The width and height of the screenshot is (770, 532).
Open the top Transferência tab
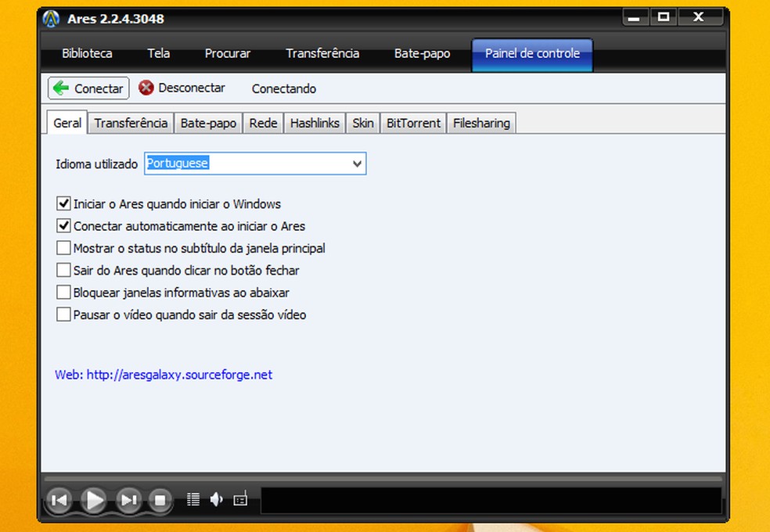coord(322,53)
